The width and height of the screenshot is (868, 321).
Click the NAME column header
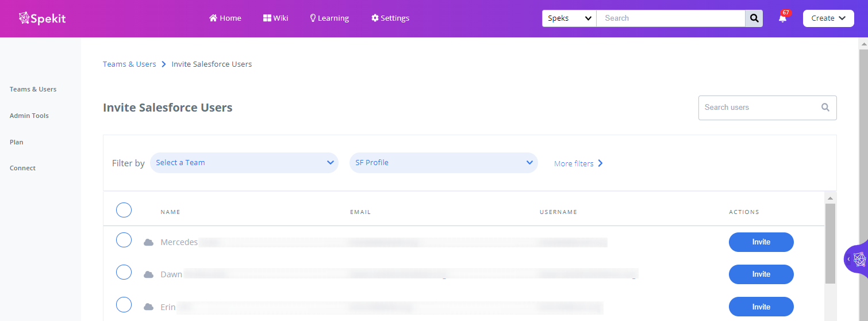point(170,212)
